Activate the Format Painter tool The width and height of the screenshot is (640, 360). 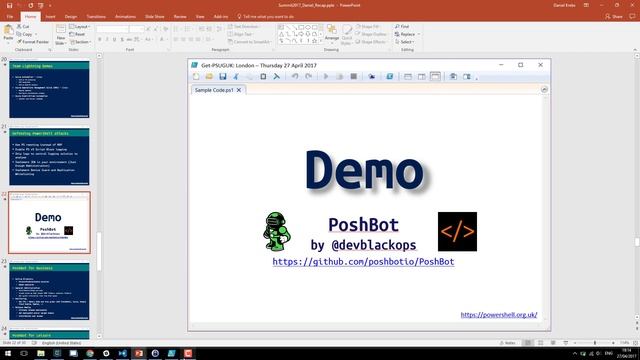click(x=33, y=42)
